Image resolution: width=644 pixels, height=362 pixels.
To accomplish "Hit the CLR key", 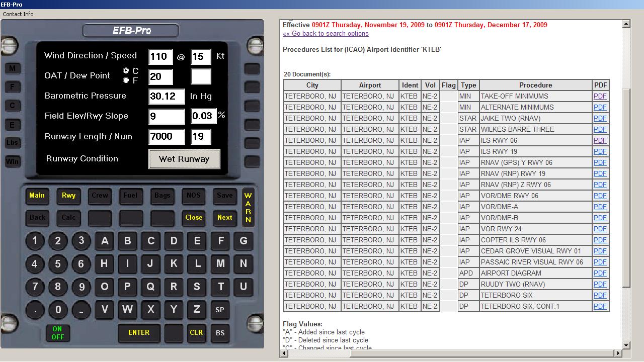I will [x=196, y=333].
